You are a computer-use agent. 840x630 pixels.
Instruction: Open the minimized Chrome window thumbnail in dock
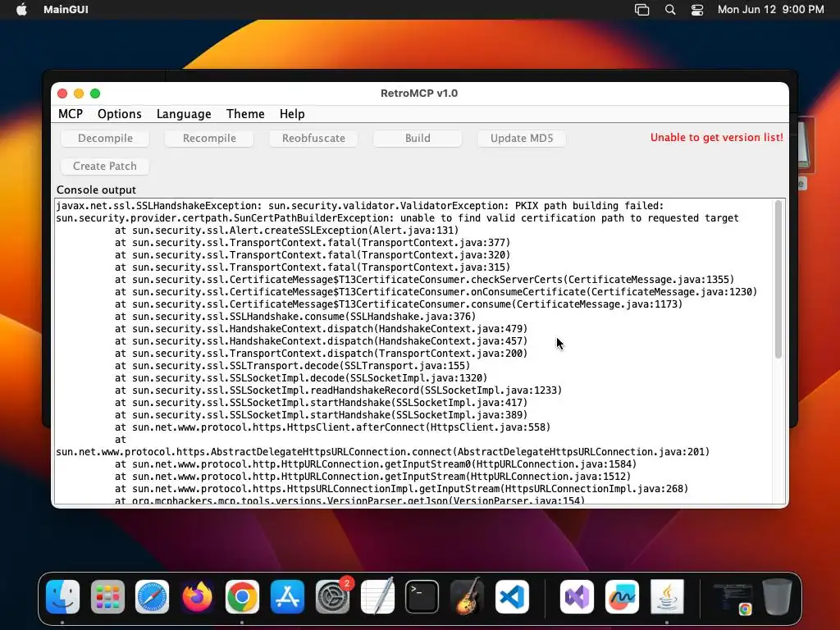732,598
